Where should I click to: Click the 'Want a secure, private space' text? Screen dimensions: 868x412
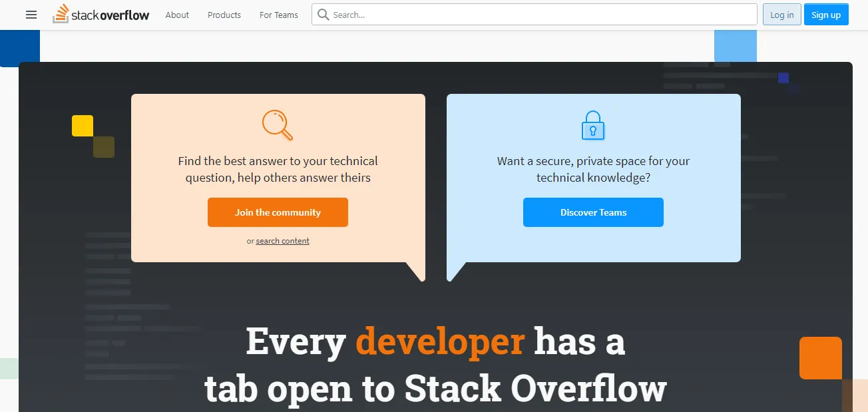[593, 169]
